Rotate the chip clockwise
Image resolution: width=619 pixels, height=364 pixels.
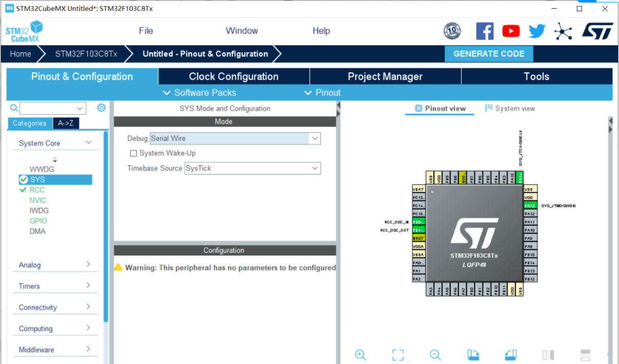coord(473,355)
